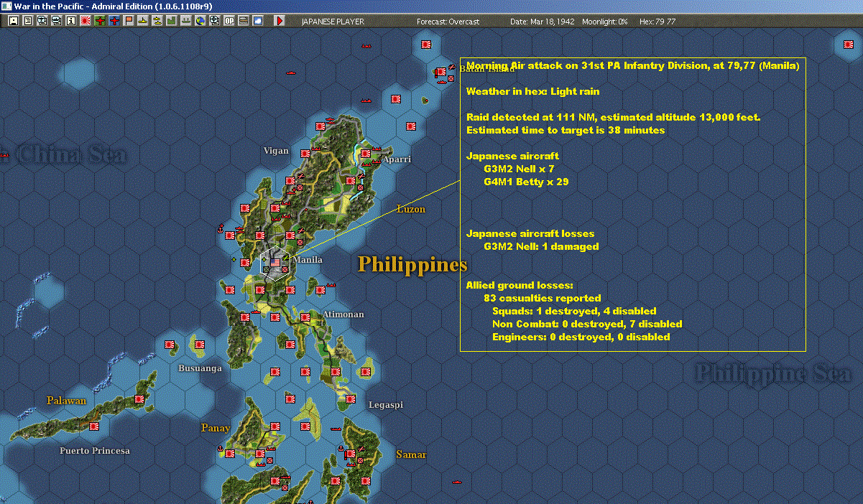Click 'Engineers: 0 destroyed, 0 disabled' line
The height and width of the screenshot is (504, 863).
581,337
